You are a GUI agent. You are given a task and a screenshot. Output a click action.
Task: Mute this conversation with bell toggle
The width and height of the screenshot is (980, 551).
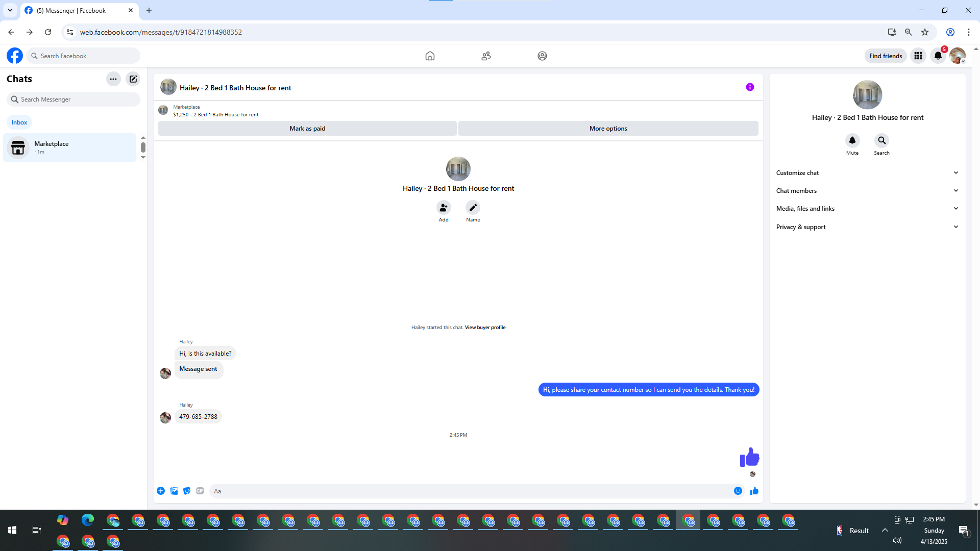click(852, 140)
